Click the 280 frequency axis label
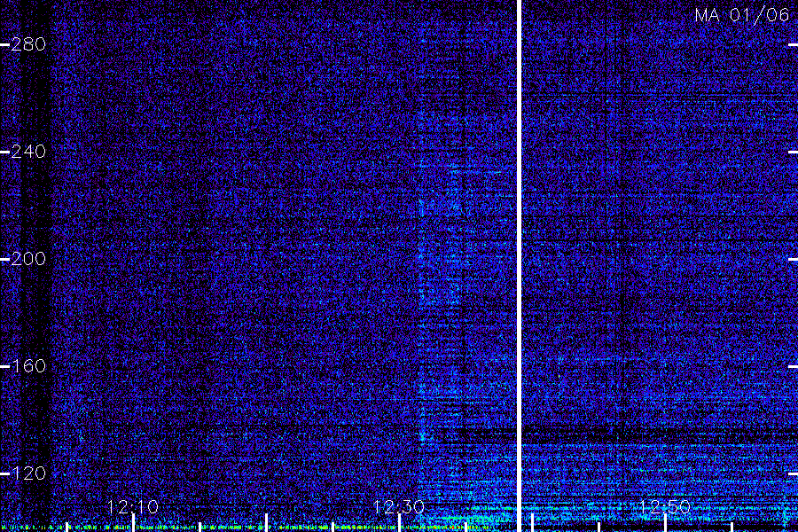798x532 pixels. click(28, 45)
